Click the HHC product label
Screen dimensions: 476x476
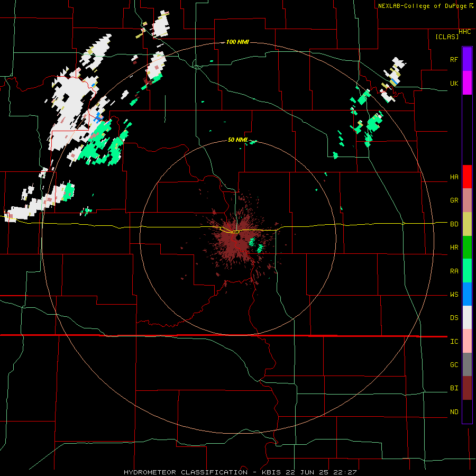click(465, 32)
